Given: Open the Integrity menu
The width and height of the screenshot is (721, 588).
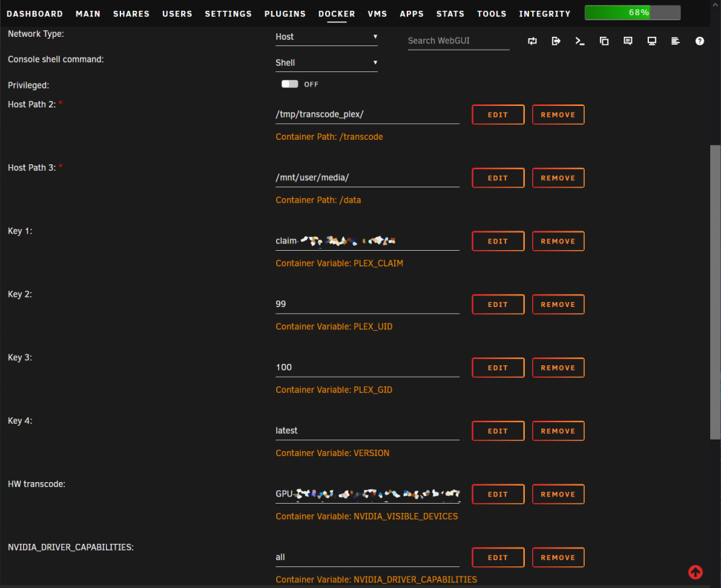Looking at the screenshot, I should coord(544,14).
